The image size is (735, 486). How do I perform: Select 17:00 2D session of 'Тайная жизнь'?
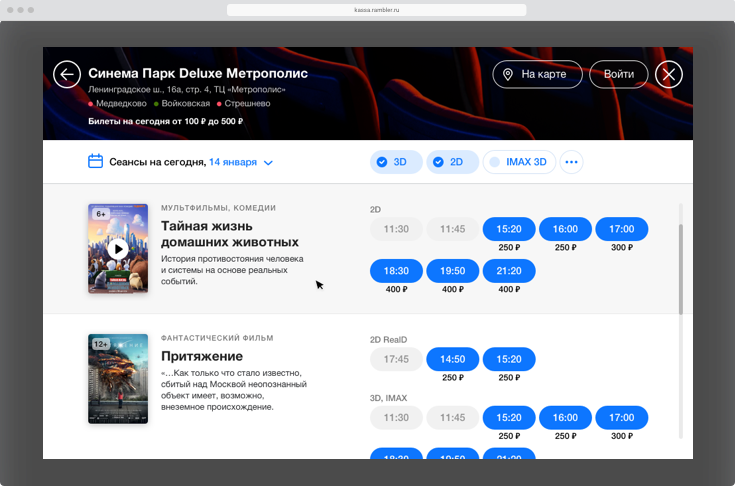(622, 229)
